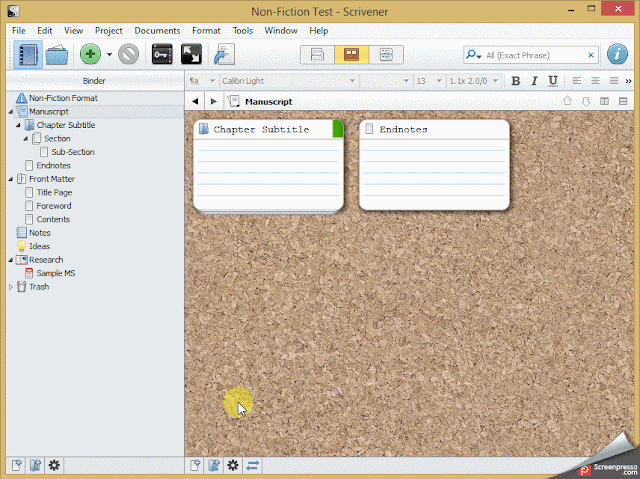Open the Keywords panel key icon

[x=162, y=54]
